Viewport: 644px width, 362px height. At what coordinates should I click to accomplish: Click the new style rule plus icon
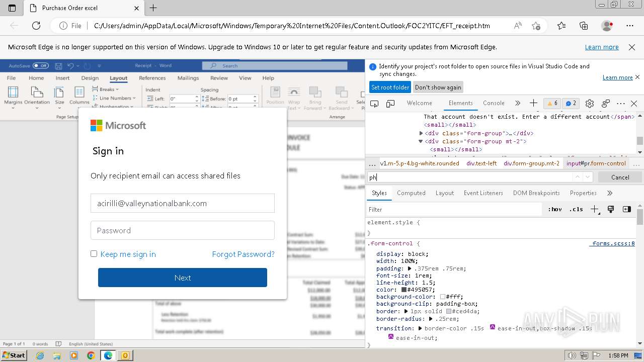pyautogui.click(x=595, y=210)
